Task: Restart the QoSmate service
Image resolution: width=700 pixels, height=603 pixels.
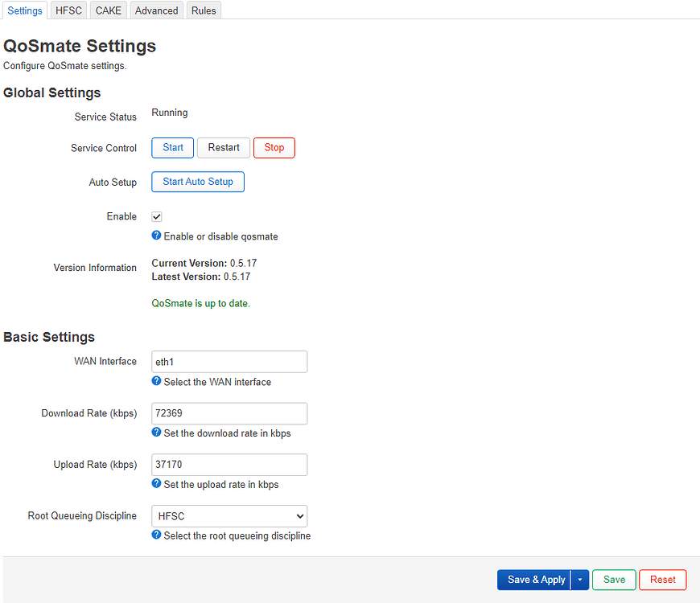Action: [223, 147]
